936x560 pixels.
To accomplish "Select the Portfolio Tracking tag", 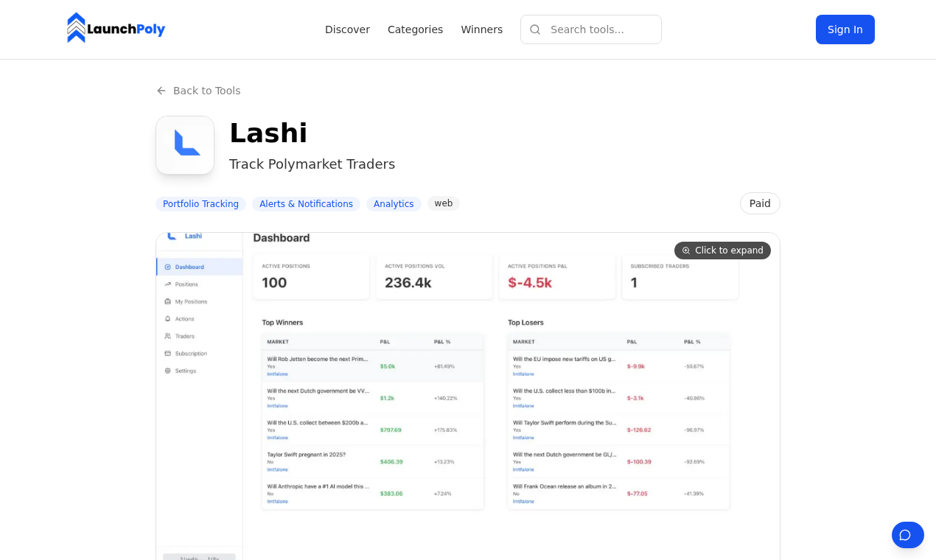I will [200, 203].
